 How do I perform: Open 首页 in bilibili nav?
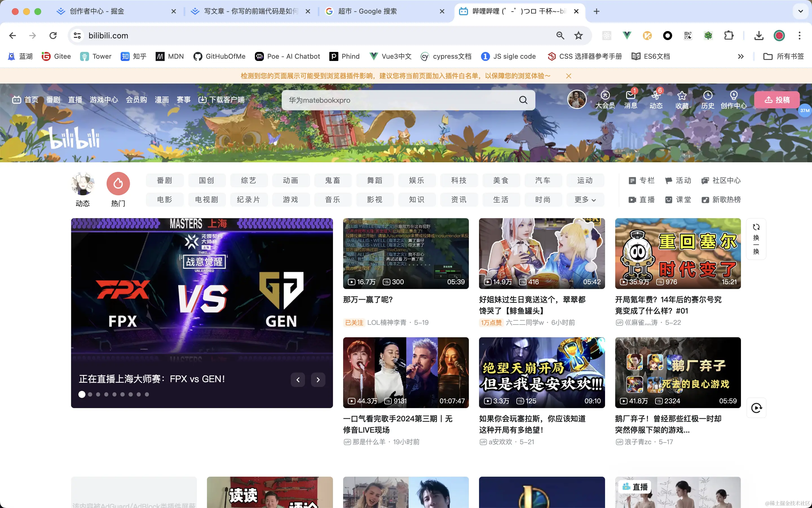pyautogui.click(x=25, y=100)
